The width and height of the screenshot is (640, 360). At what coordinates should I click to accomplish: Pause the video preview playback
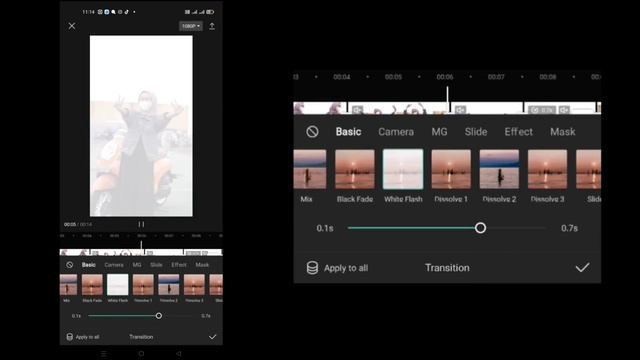141,224
